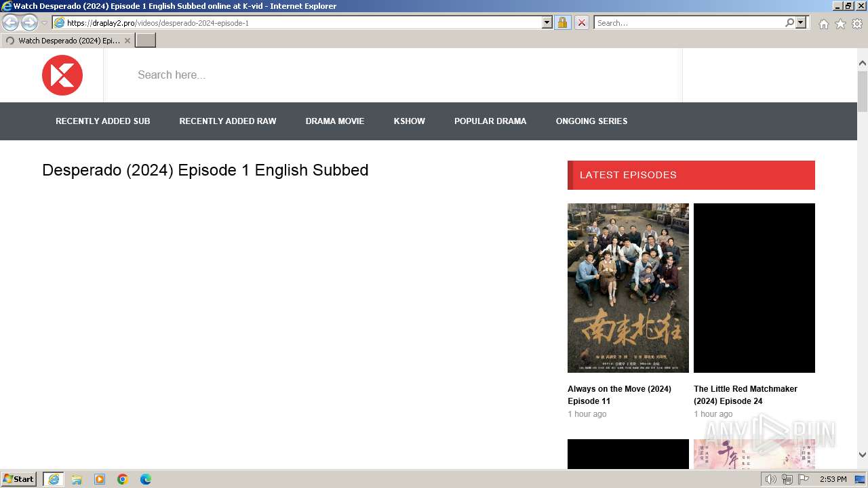Open the search provider dropdown arrow
Viewport: 868px width, 488px height.
coord(801,23)
